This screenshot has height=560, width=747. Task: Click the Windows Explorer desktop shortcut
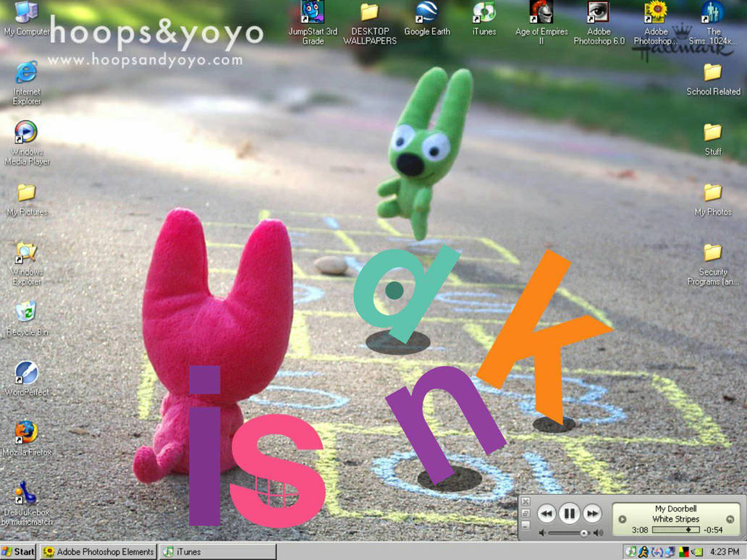(x=27, y=264)
